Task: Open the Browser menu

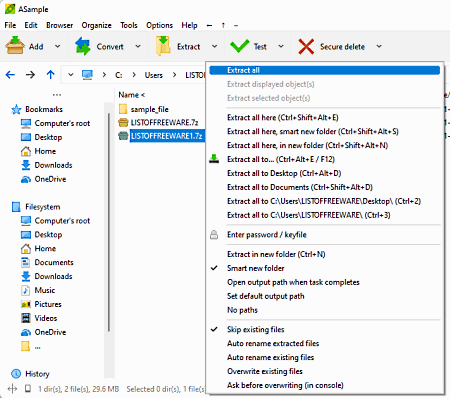Action: click(59, 25)
